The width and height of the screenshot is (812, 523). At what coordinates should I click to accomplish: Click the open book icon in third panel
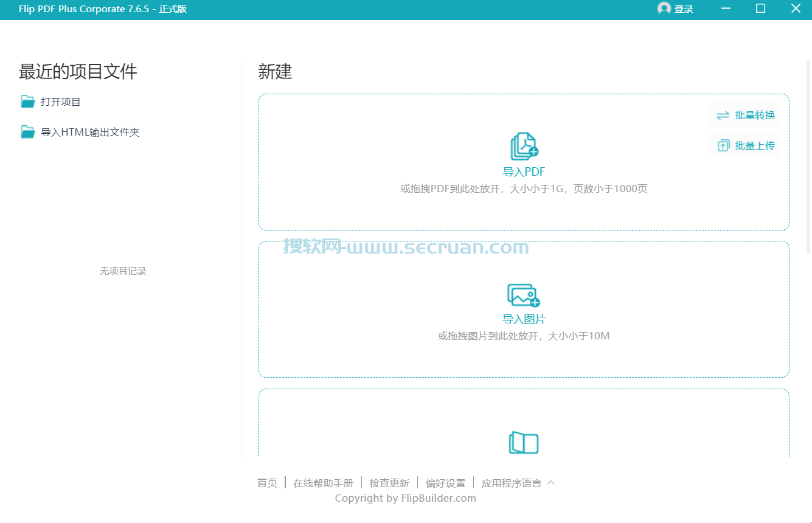click(x=524, y=442)
